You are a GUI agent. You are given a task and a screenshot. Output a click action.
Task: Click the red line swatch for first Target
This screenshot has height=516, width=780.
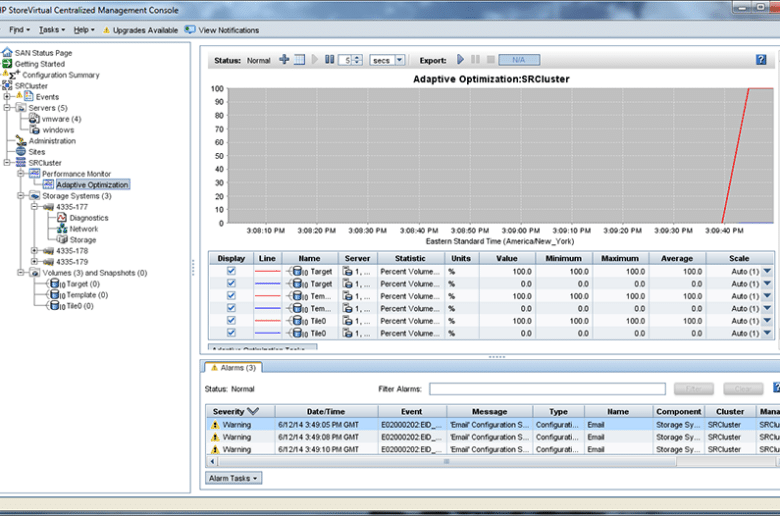click(267, 271)
